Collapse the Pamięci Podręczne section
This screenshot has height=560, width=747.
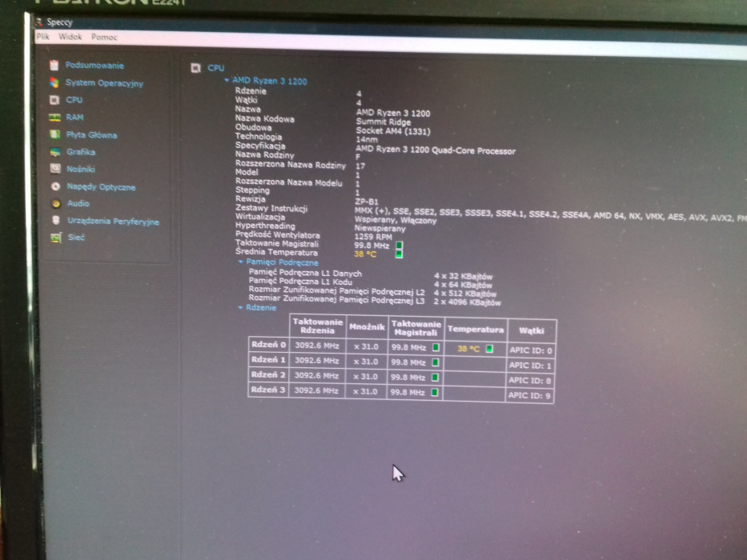[240, 262]
